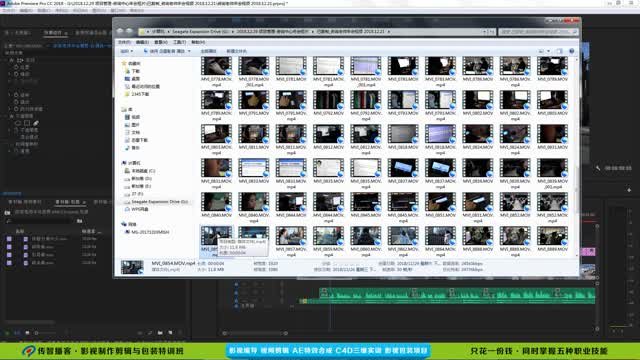Toggle animation stopwatch for 速度
The height and width of the screenshot is (360, 640).
click(17, 151)
